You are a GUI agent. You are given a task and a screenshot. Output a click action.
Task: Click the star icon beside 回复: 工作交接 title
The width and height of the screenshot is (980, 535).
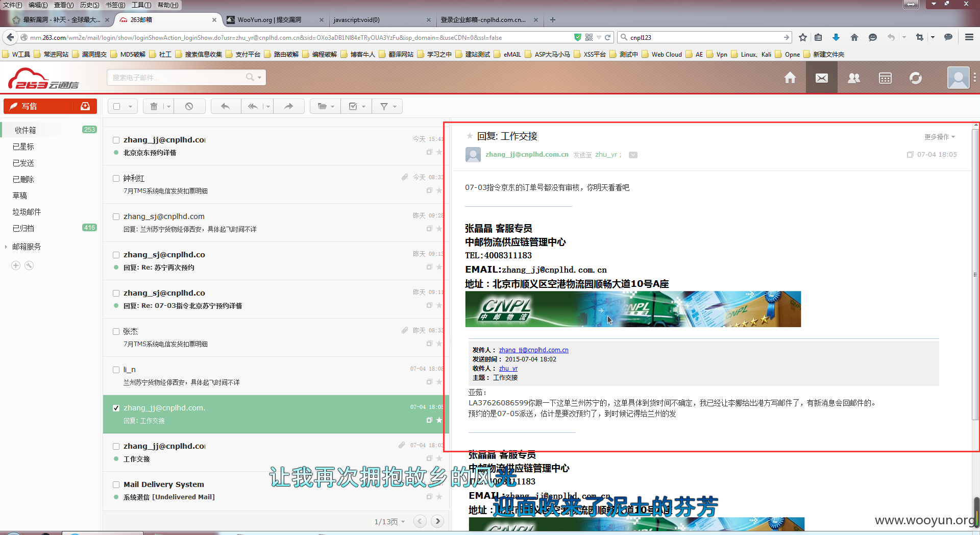tap(470, 136)
